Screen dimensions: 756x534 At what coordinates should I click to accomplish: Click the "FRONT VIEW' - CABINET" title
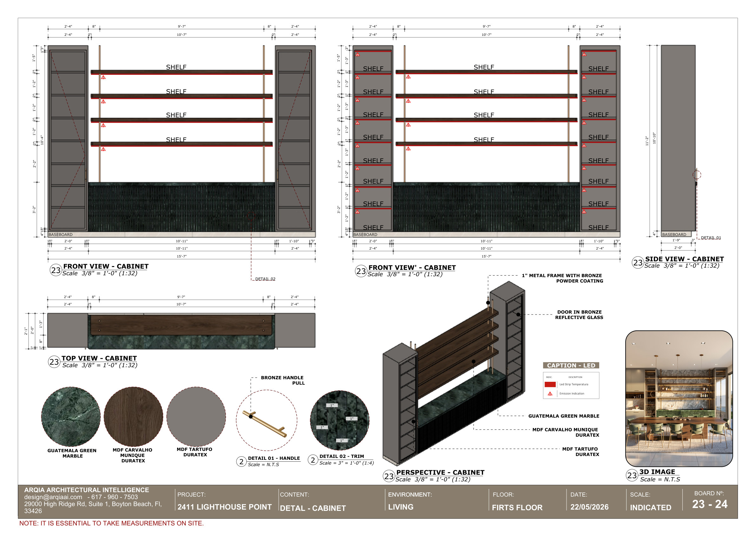[412, 268]
